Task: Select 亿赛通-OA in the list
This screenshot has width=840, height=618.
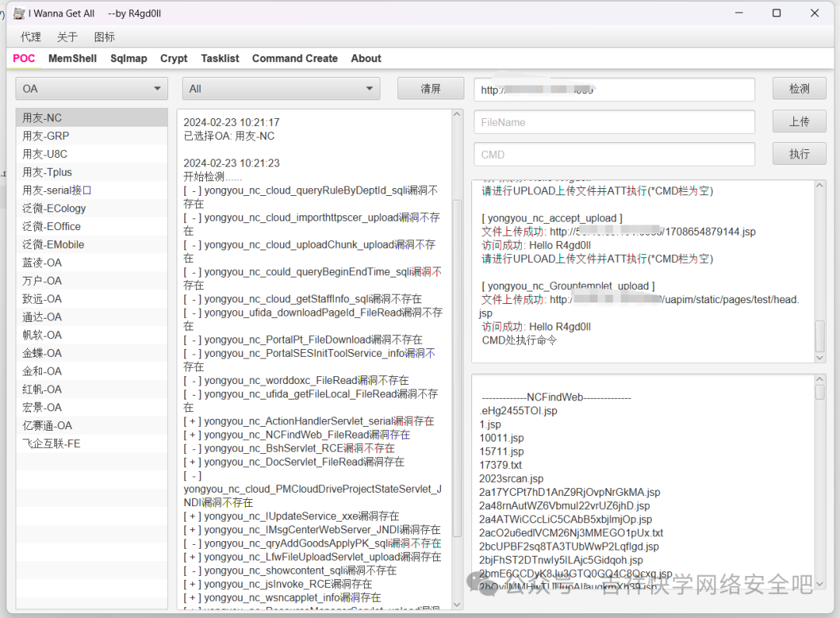Action: coord(92,426)
